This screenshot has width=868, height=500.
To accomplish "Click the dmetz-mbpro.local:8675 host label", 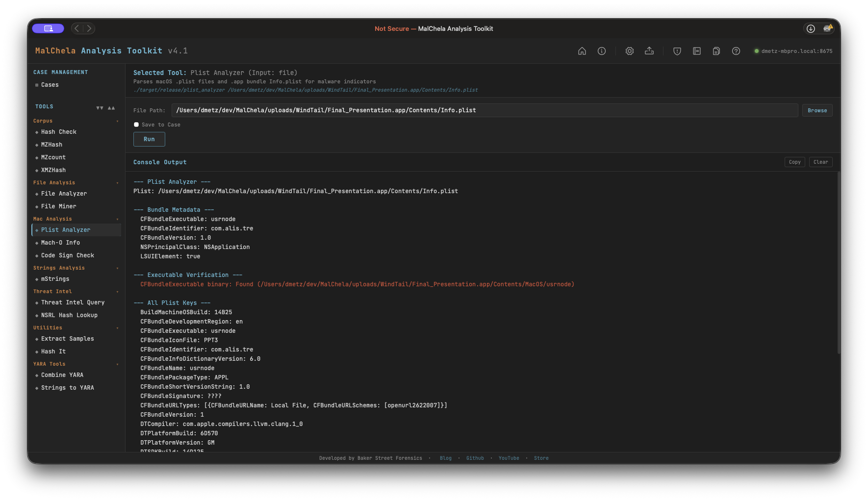I will tap(797, 51).
